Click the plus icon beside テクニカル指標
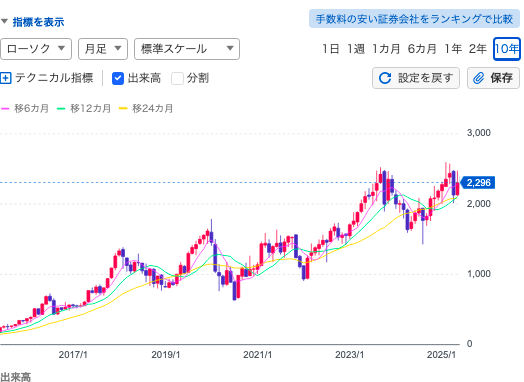The height and width of the screenshot is (382, 524). tap(6, 78)
